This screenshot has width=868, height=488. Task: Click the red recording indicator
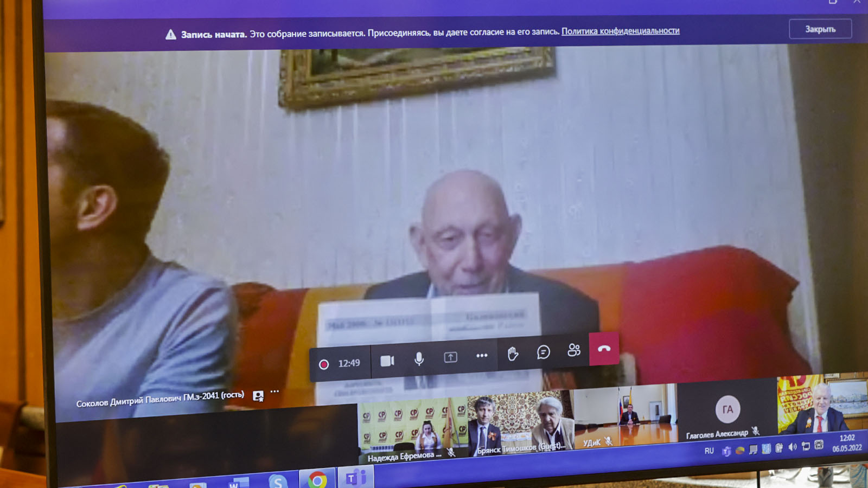[x=324, y=364]
